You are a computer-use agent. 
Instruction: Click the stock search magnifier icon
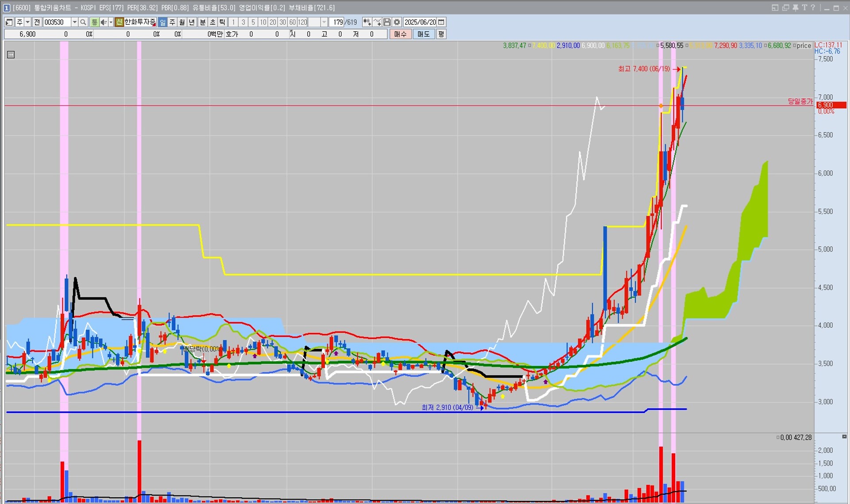pos(83,22)
